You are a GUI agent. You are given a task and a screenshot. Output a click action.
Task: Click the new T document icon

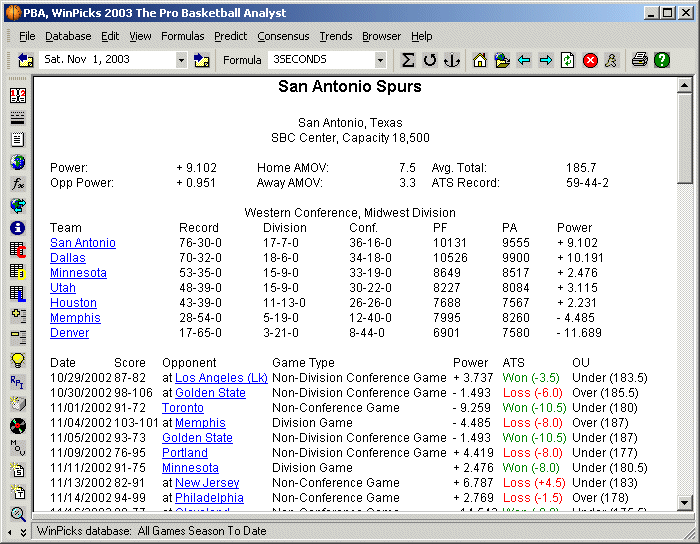click(x=18, y=492)
